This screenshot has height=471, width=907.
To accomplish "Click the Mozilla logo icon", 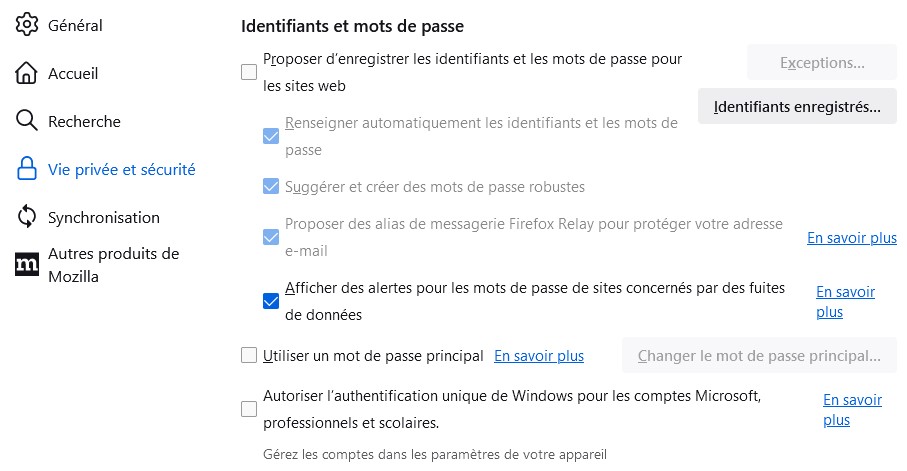I will pyautogui.click(x=27, y=265).
